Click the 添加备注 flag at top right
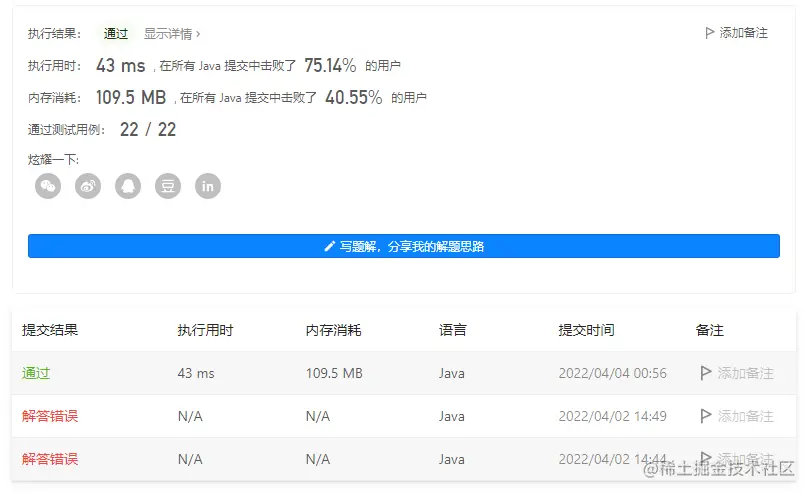 pyautogui.click(x=737, y=33)
